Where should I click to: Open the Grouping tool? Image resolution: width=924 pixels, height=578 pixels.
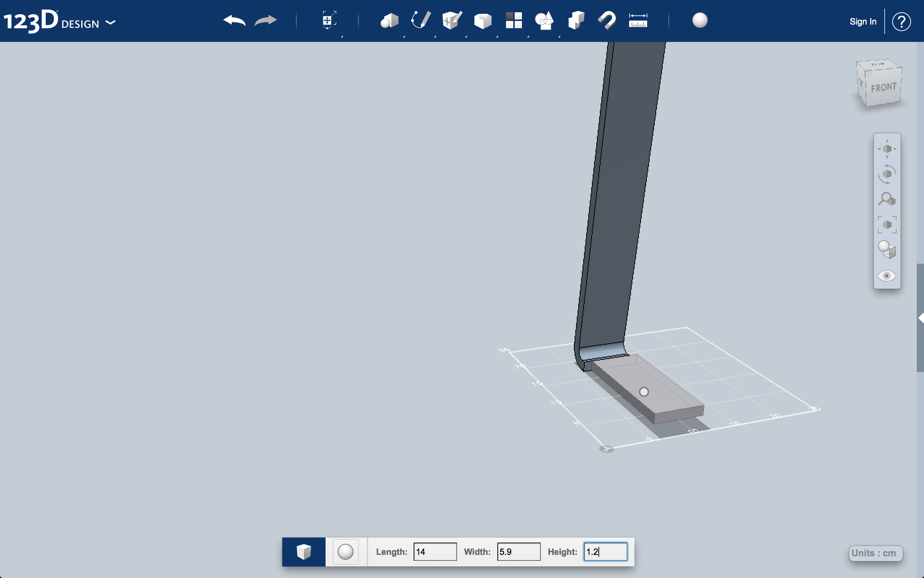544,21
